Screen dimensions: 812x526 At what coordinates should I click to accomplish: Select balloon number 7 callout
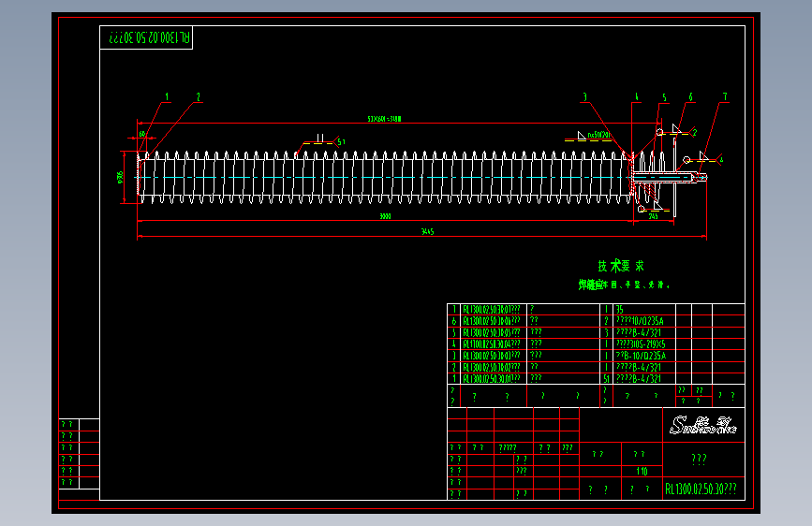pos(725,96)
